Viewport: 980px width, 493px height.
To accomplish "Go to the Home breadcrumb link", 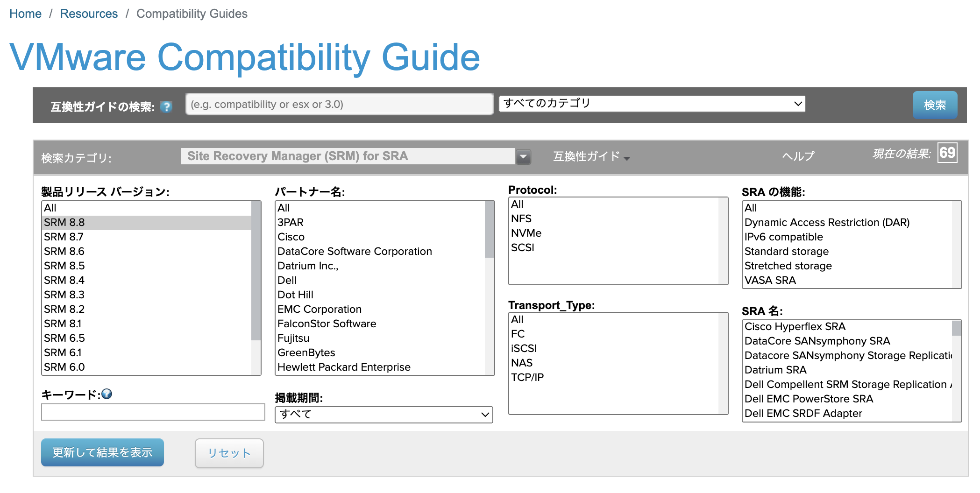I will tap(25, 14).
